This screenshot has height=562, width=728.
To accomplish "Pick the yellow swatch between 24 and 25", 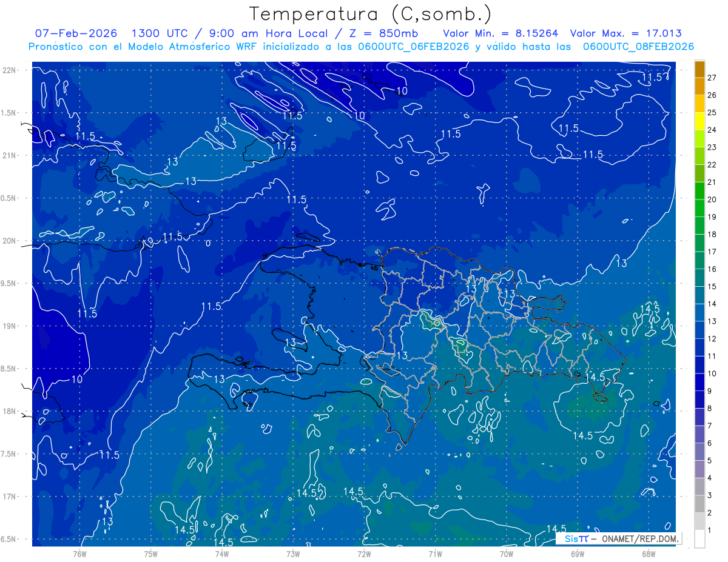I will pos(699,121).
